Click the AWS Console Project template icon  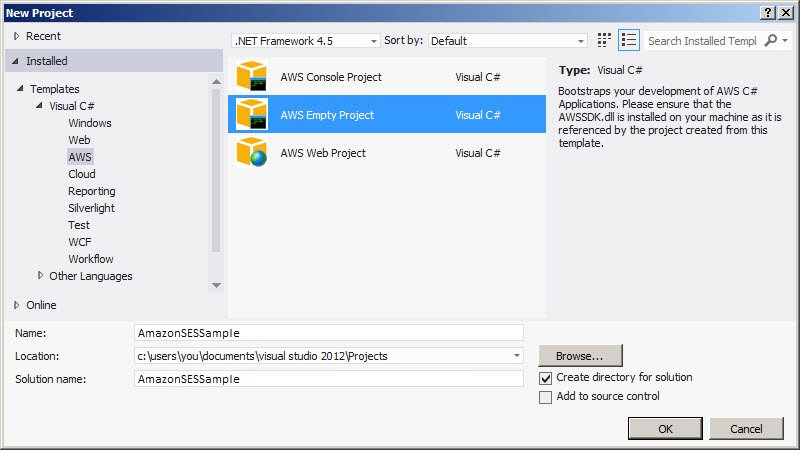point(252,76)
